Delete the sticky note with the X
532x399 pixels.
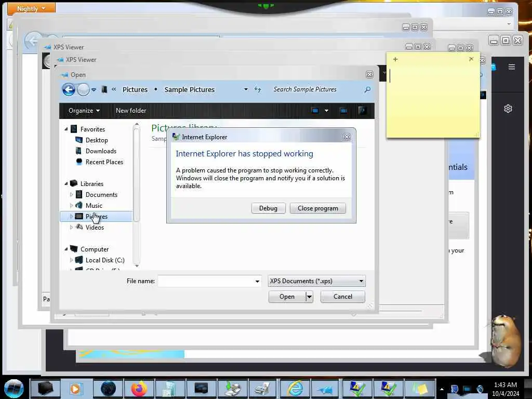pos(471,59)
